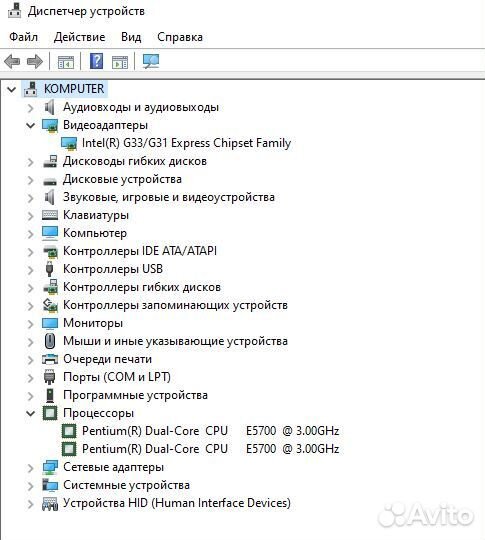
Task: Expand the Мониторы branch
Action: (31, 324)
